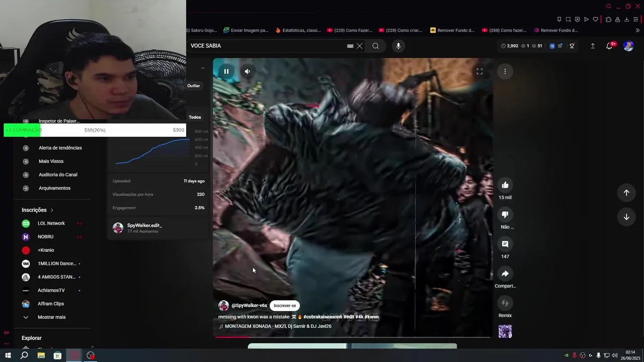Pause the playing Shorts video
Screen dimensions: 644x362
click(x=226, y=71)
